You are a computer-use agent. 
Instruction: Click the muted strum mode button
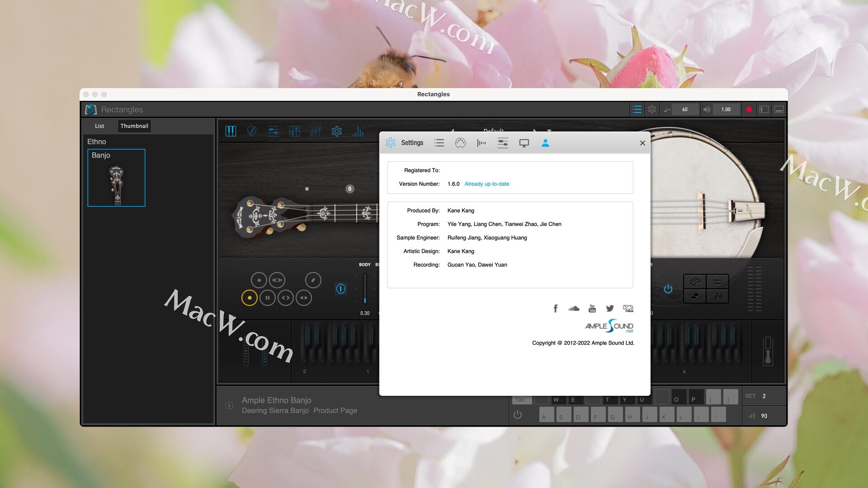point(717,296)
